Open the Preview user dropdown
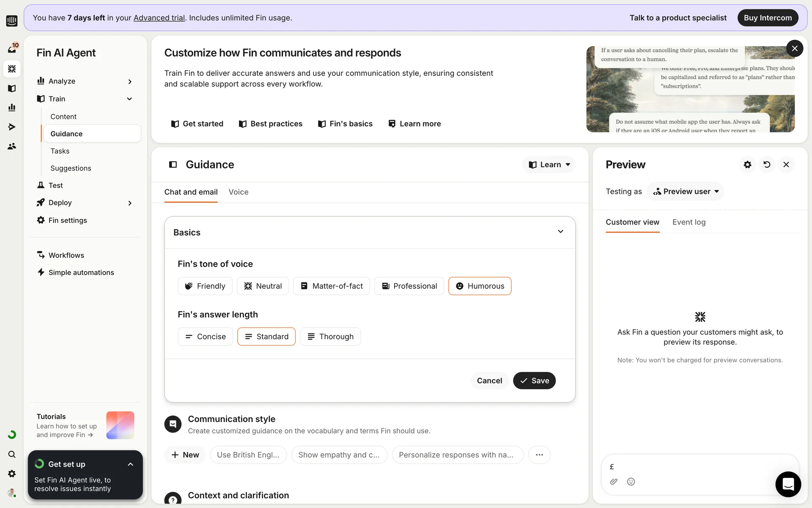 686,191
